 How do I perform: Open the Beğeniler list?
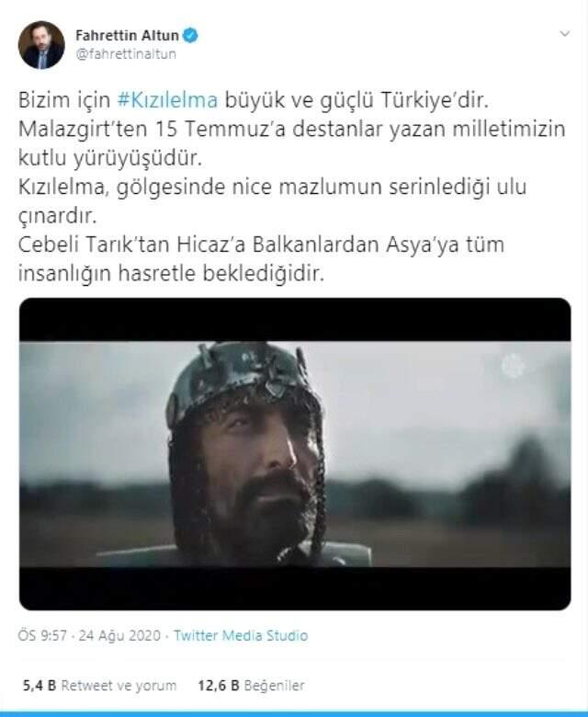click(x=274, y=686)
